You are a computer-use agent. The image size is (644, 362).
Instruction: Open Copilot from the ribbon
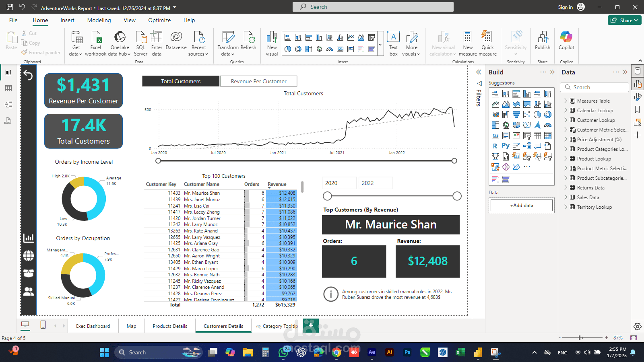pyautogui.click(x=566, y=40)
